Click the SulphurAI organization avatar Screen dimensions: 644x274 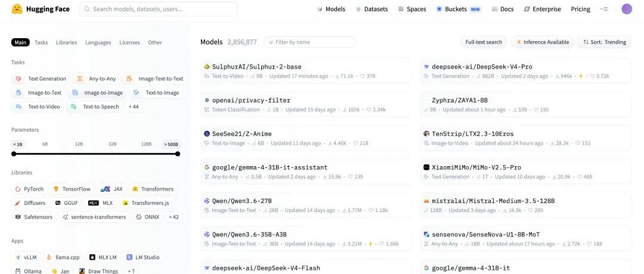[x=207, y=67]
